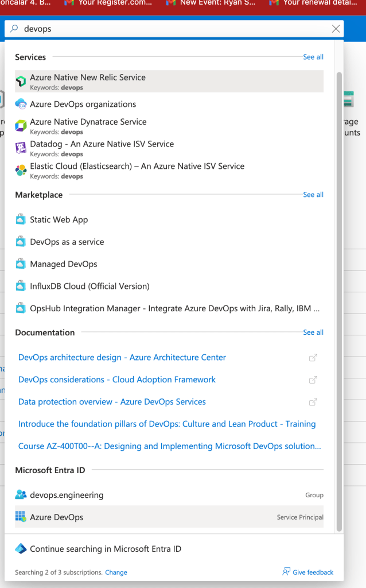Choose DevOps as a service item
This screenshot has height=588, width=366.
(169, 242)
